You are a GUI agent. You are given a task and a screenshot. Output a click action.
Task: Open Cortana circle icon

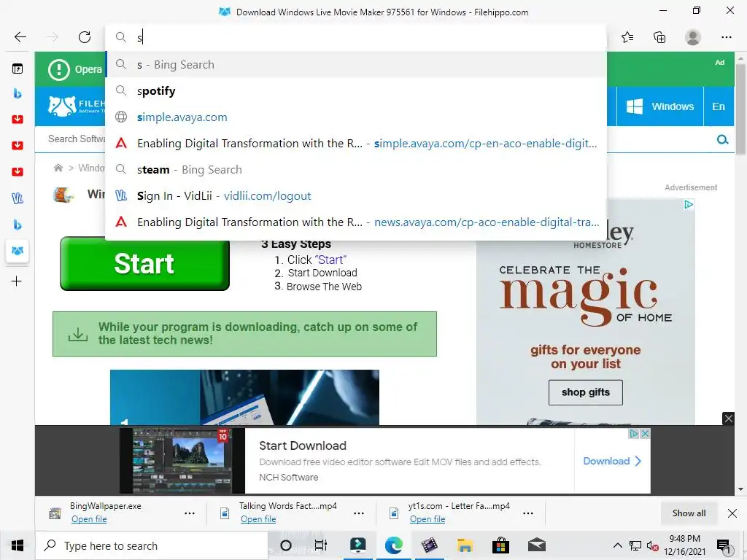click(x=286, y=545)
